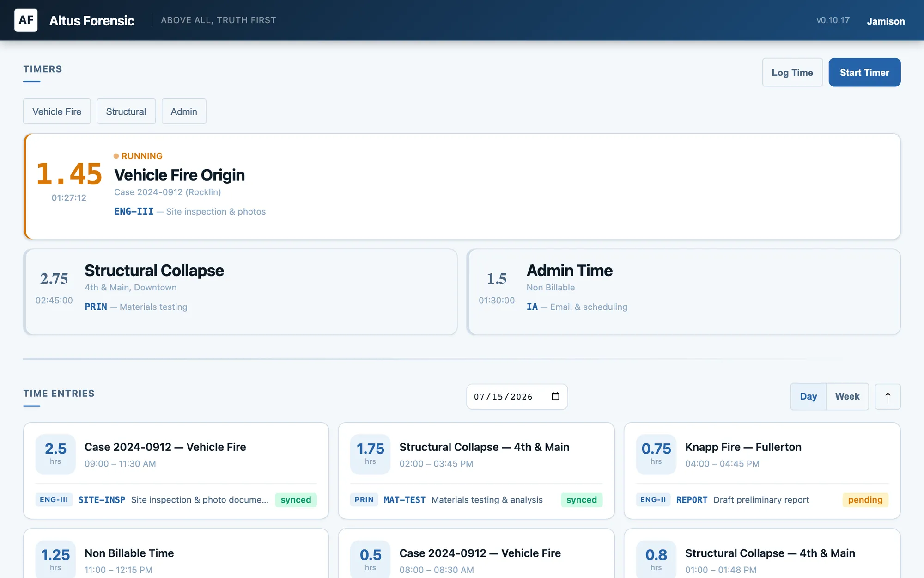Click the TIME ENTRIES section heading

point(59,394)
